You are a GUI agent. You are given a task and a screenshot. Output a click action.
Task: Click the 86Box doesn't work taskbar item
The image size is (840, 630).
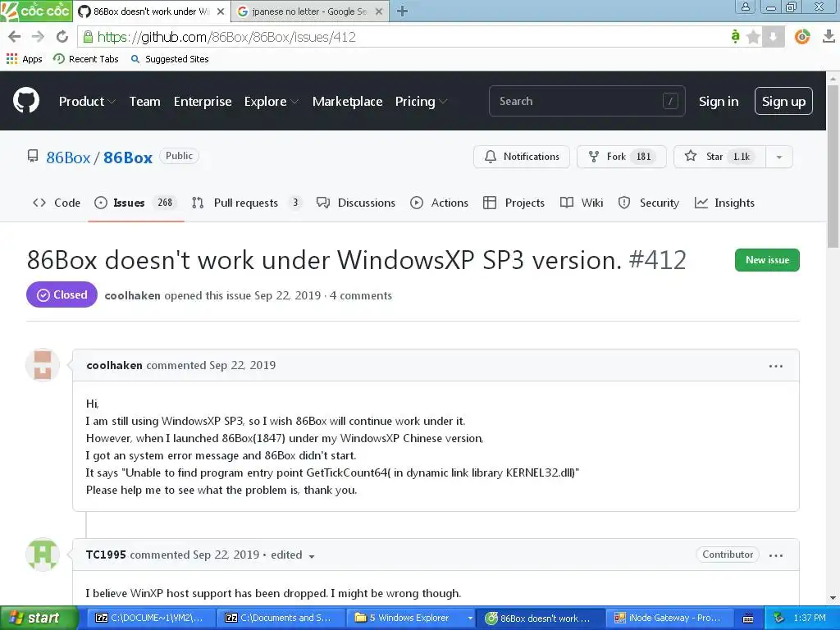click(x=541, y=618)
